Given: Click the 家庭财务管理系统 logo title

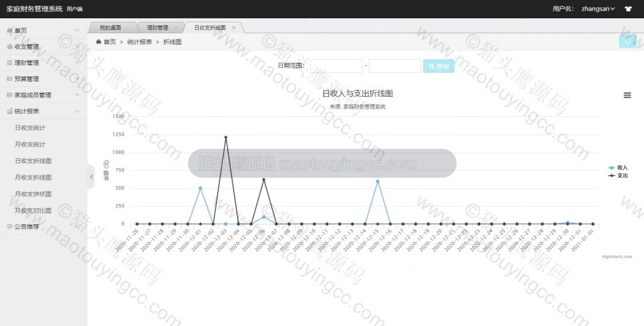Looking at the screenshot, I should click(35, 9).
